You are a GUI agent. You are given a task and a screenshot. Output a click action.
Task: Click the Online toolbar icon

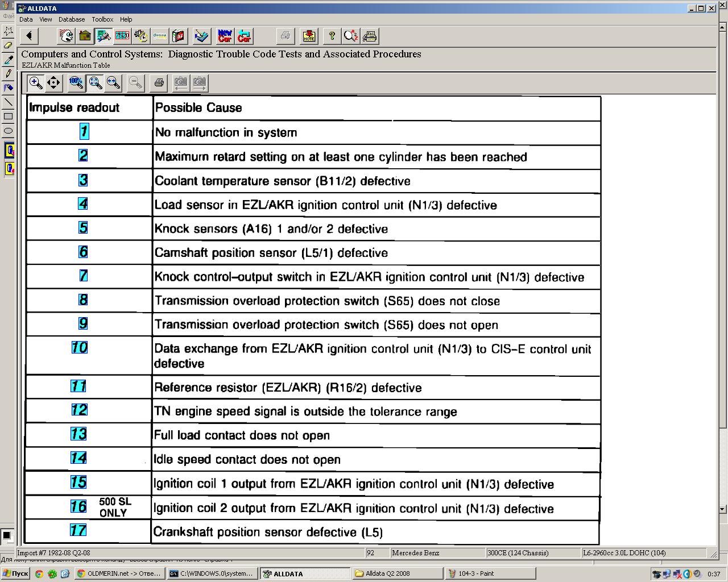(x=159, y=36)
